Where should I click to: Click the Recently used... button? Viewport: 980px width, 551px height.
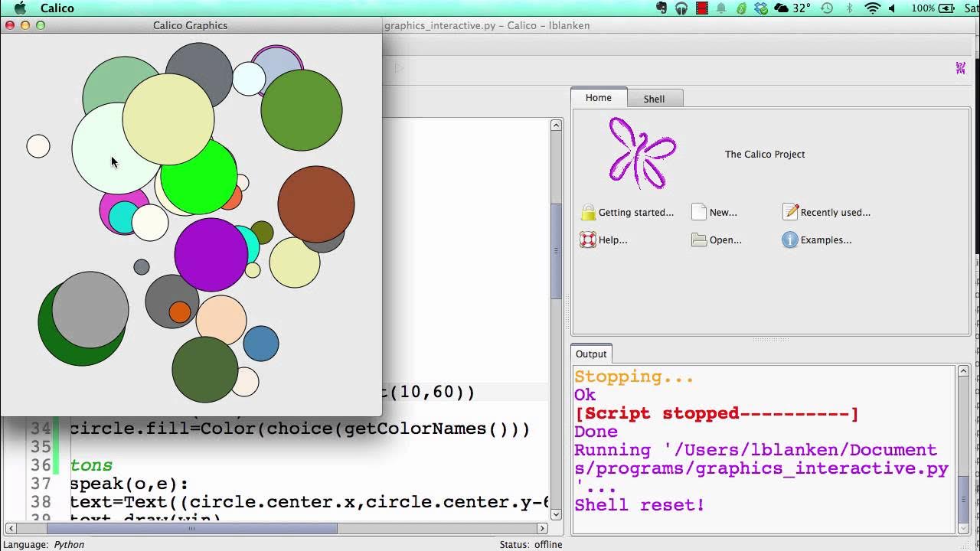point(826,212)
